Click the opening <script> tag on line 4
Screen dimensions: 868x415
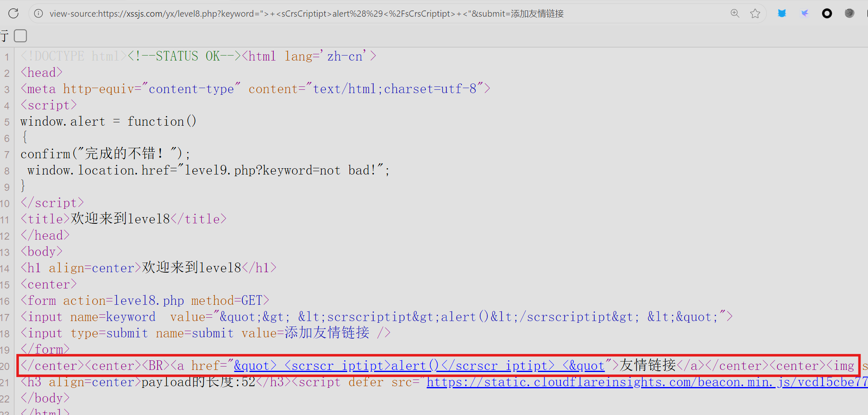tap(49, 105)
